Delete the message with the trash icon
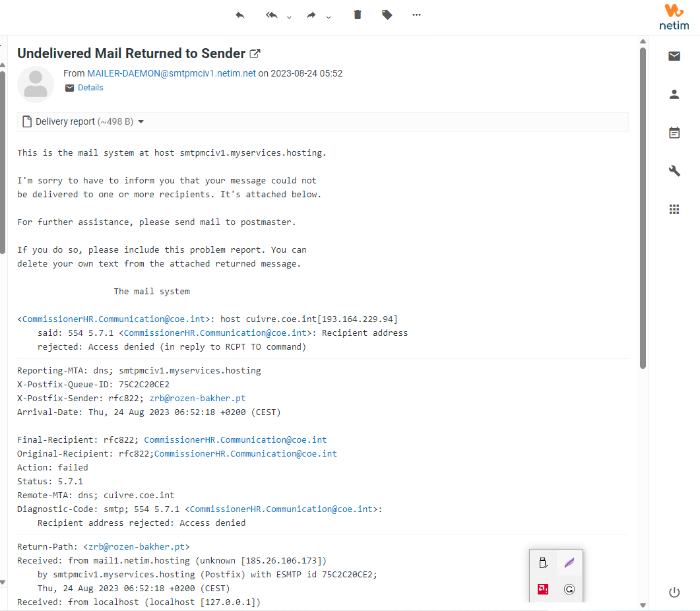700x611 pixels. (357, 15)
